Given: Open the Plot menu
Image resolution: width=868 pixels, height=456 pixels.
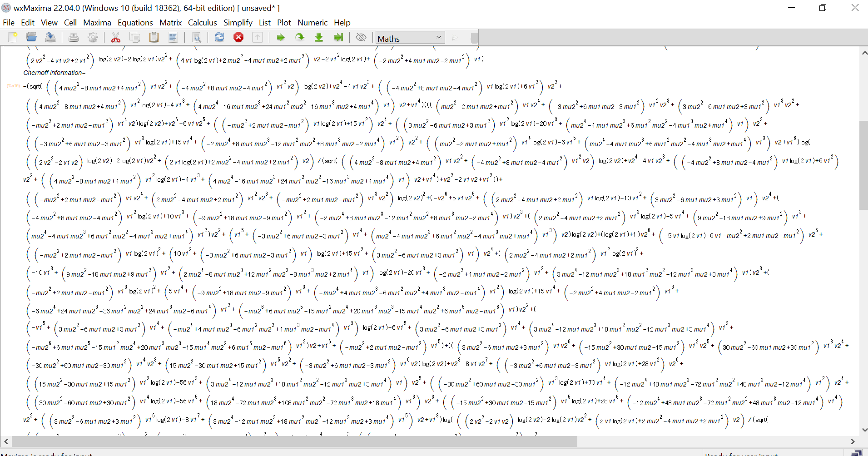Looking at the screenshot, I should [284, 23].
